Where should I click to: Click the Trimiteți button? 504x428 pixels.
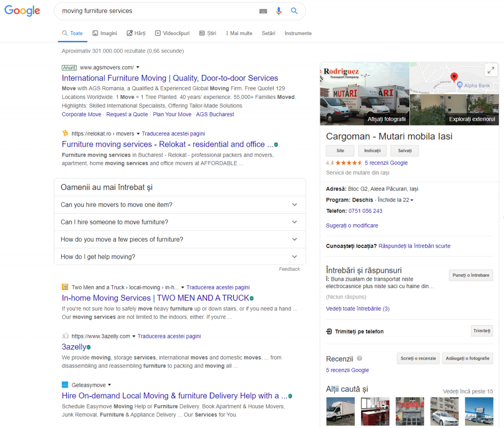point(482,331)
